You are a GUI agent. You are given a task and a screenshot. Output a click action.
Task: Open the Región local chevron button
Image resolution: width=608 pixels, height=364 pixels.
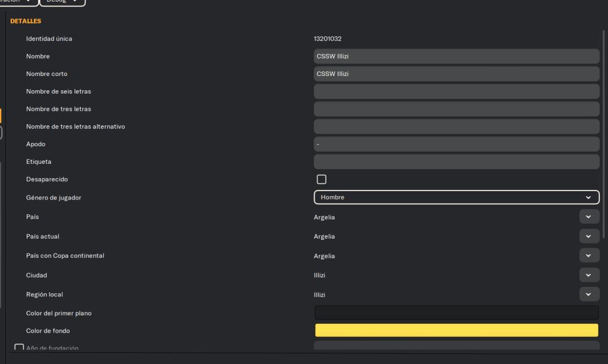click(x=588, y=295)
